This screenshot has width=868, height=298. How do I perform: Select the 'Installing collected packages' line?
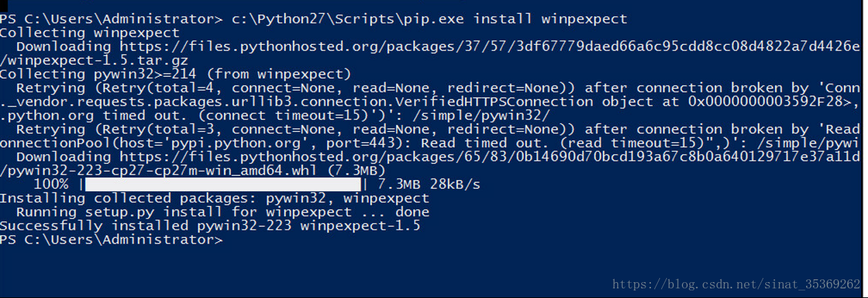pyautogui.click(x=214, y=198)
